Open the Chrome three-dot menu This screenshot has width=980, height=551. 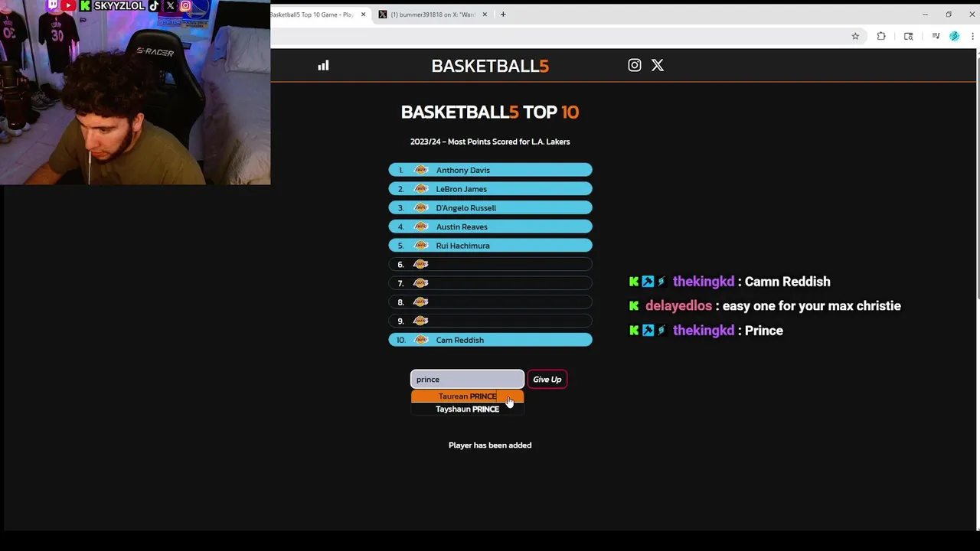(972, 36)
